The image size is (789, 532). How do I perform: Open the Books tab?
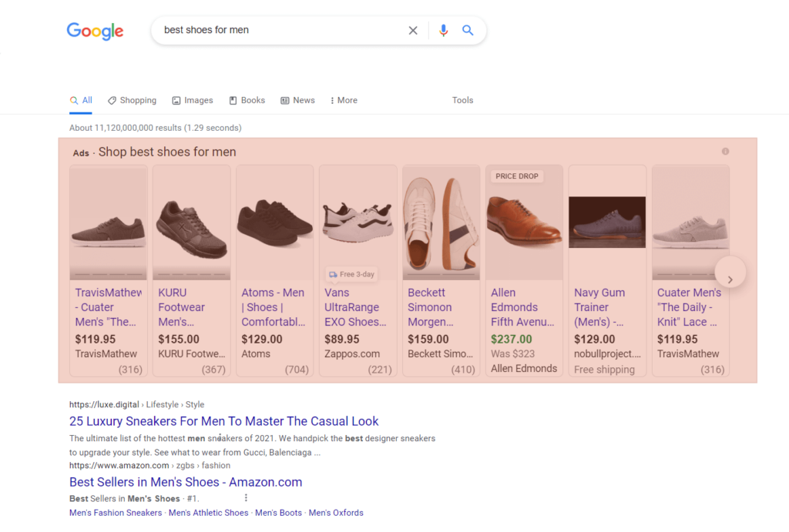click(x=247, y=100)
